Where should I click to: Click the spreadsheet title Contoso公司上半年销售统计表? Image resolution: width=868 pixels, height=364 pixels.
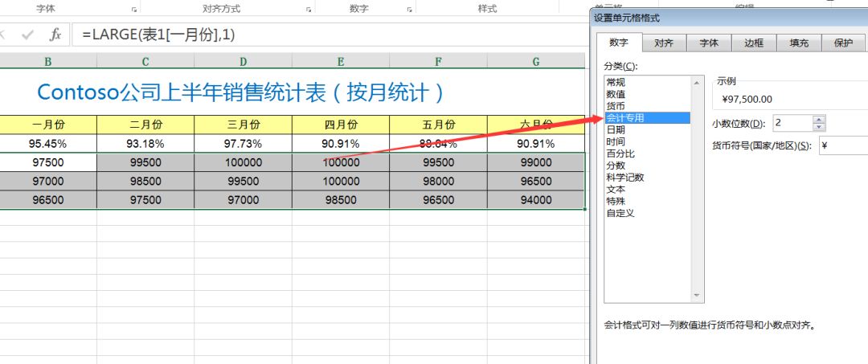tap(241, 92)
